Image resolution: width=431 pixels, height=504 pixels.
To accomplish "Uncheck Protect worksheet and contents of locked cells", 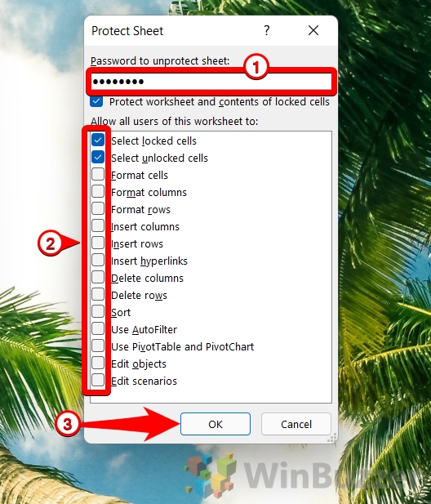I will coord(96,101).
